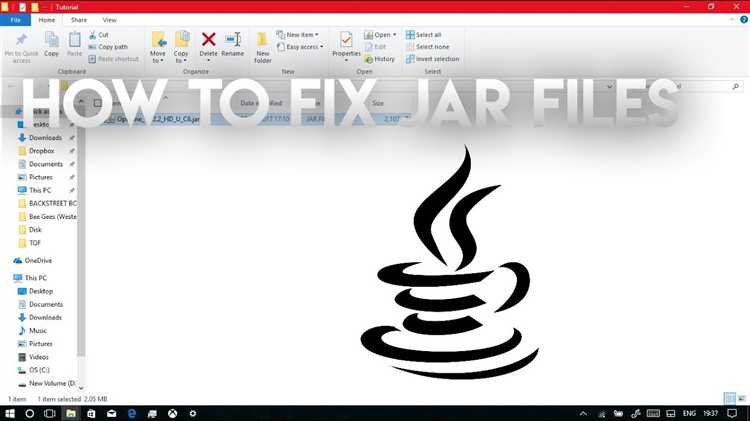Open the Help question mark icon

point(744,20)
